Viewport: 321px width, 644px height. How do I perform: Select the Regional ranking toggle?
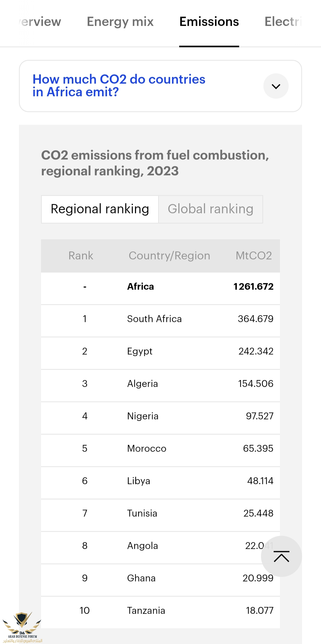point(100,209)
